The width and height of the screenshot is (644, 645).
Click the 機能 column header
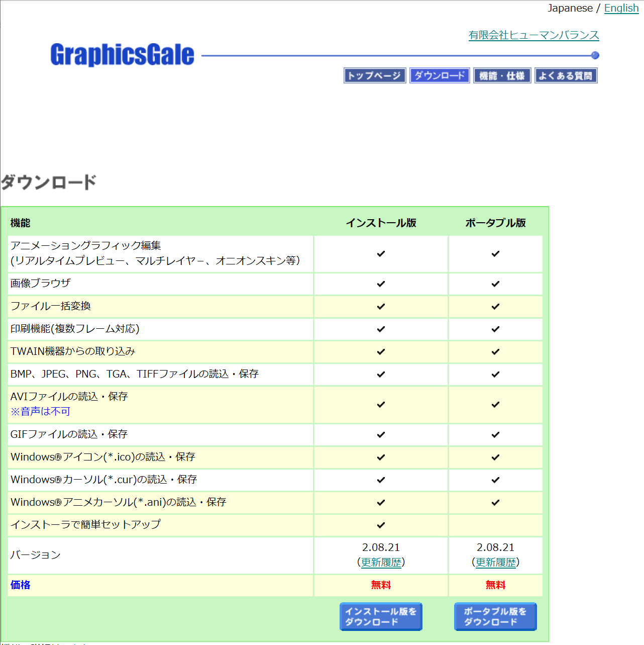click(x=21, y=223)
